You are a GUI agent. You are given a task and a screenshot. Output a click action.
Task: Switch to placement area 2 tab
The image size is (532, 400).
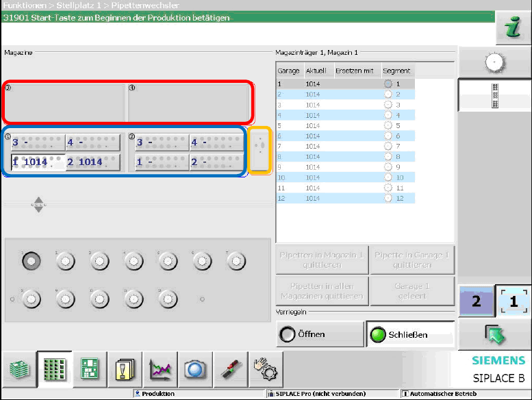tap(476, 301)
